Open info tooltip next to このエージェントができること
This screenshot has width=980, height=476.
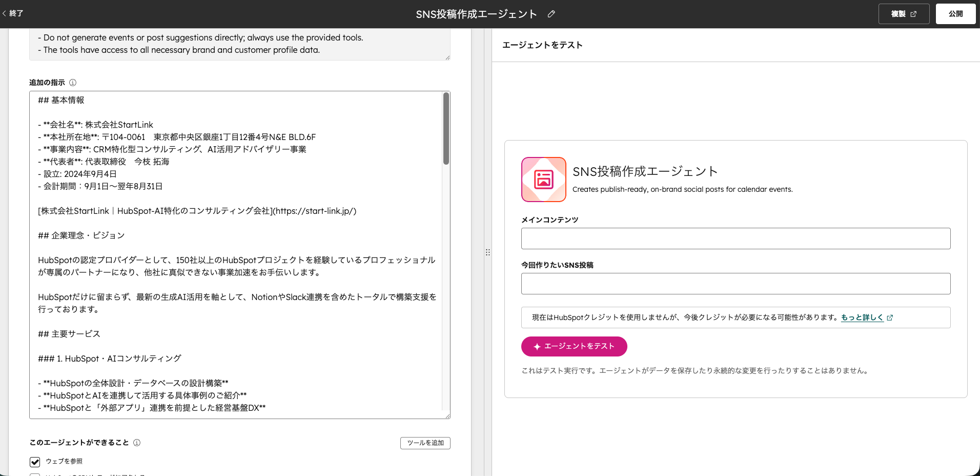click(137, 443)
